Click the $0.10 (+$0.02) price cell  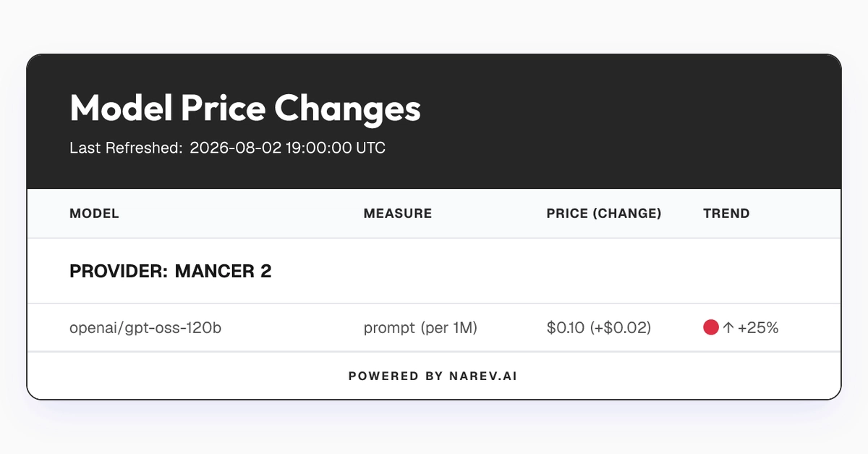(599, 328)
